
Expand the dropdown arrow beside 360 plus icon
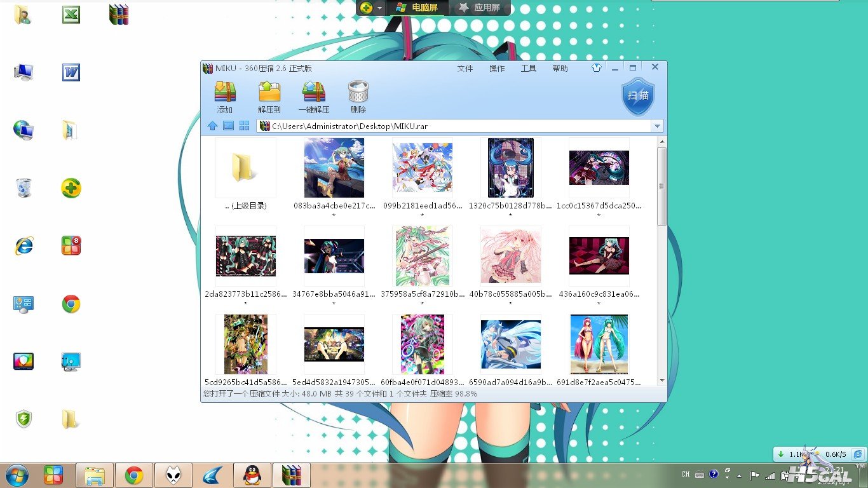pyautogui.click(x=380, y=8)
